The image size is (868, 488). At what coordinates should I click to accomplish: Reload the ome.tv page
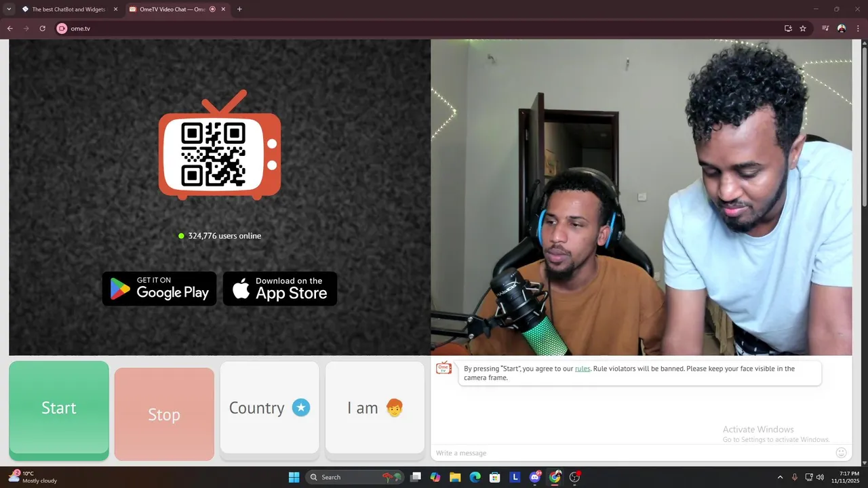point(42,28)
